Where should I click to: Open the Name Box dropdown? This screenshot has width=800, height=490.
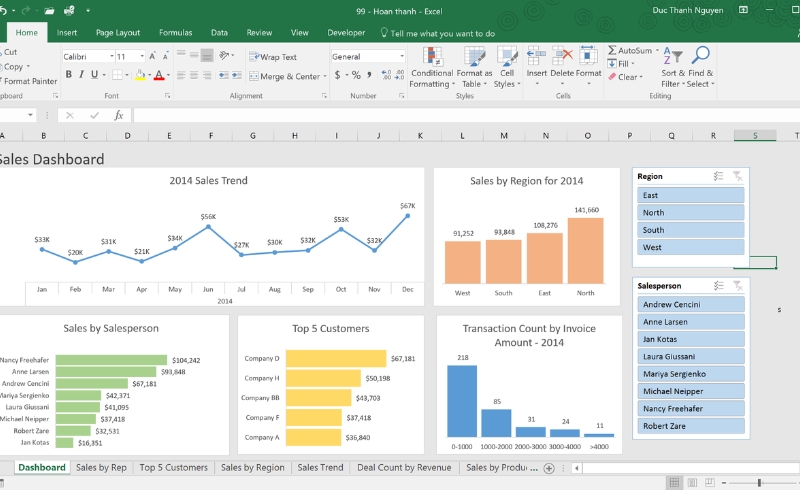pyautogui.click(x=31, y=115)
